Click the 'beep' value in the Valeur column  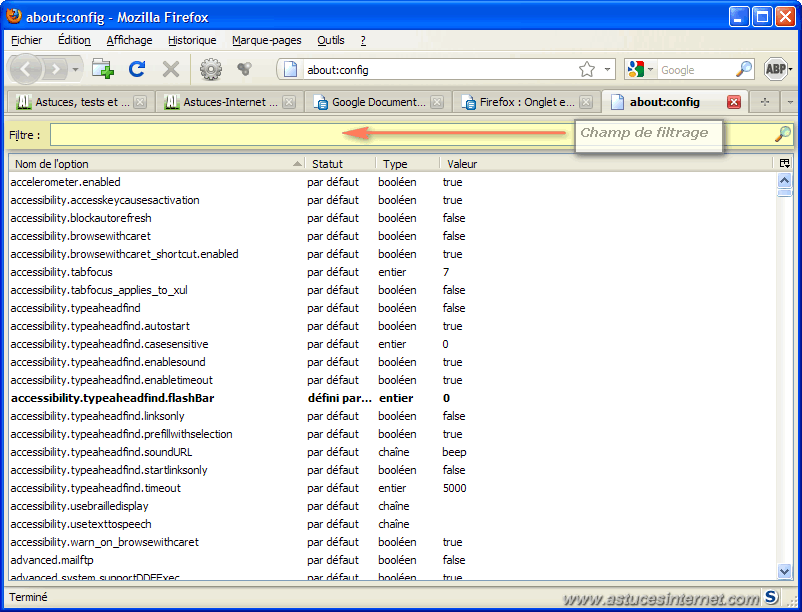[454, 452]
